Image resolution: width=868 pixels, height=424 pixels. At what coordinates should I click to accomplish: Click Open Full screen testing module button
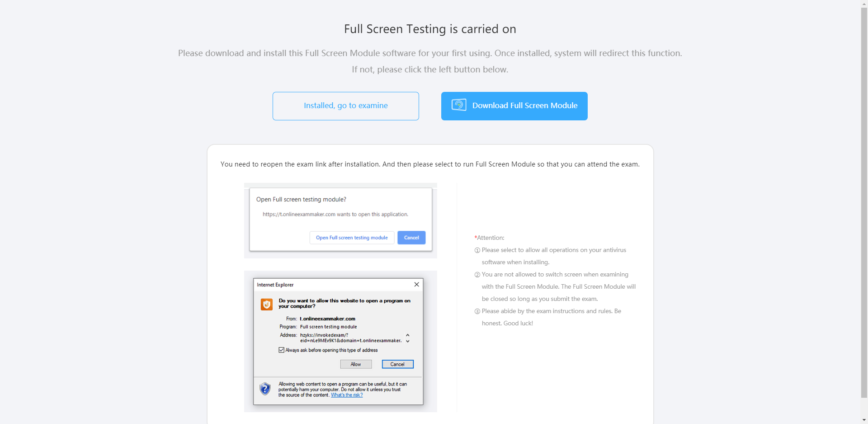(x=352, y=238)
